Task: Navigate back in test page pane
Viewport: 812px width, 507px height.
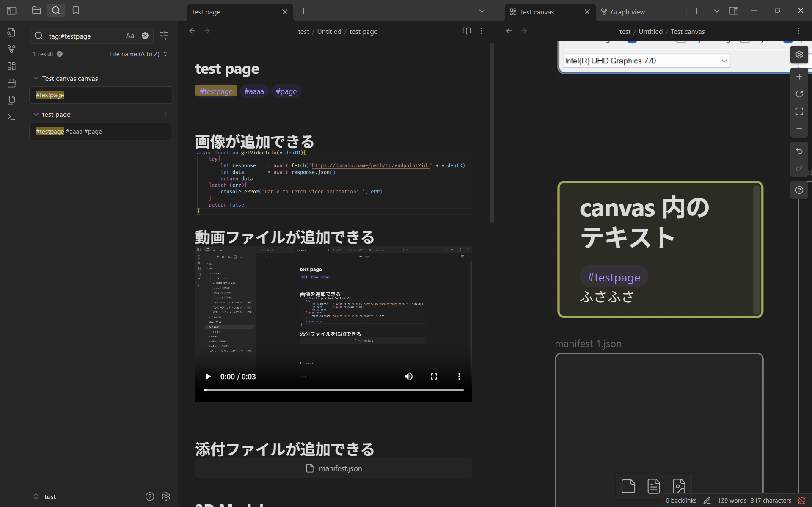Action: tap(192, 31)
